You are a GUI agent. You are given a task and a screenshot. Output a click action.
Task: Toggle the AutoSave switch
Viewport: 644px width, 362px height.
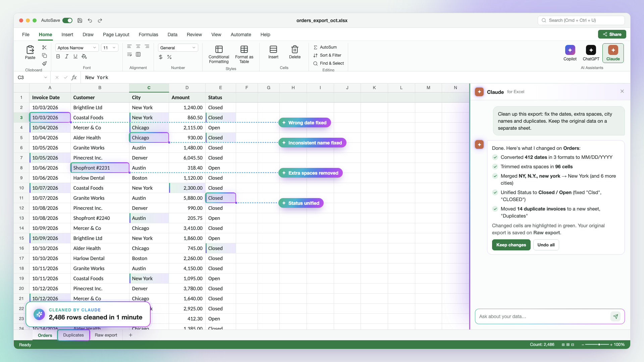[67, 20]
